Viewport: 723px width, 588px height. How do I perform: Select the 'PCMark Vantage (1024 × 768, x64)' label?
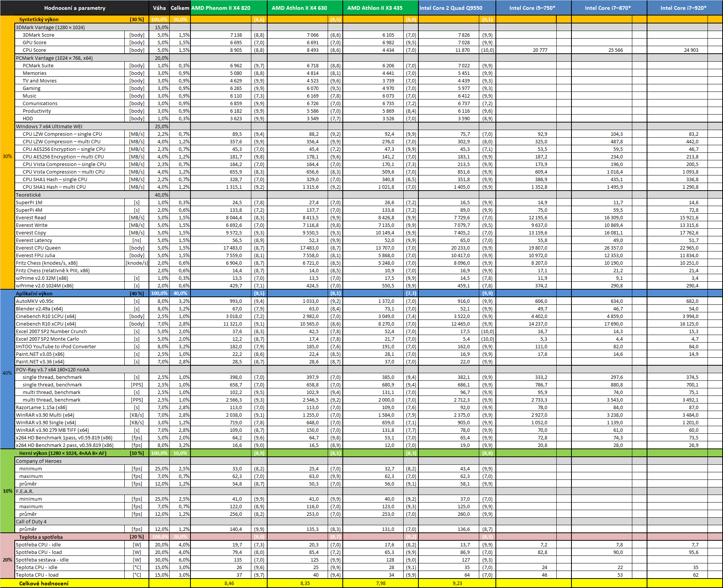tap(54, 58)
